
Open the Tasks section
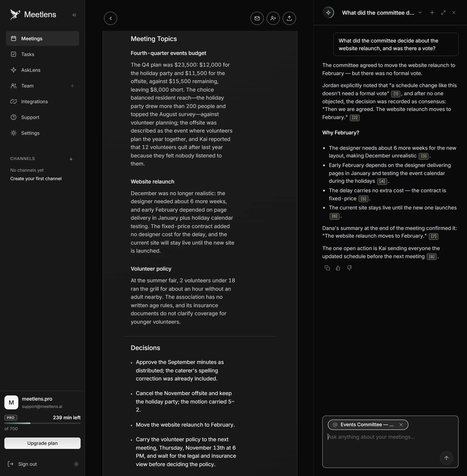click(42, 54)
